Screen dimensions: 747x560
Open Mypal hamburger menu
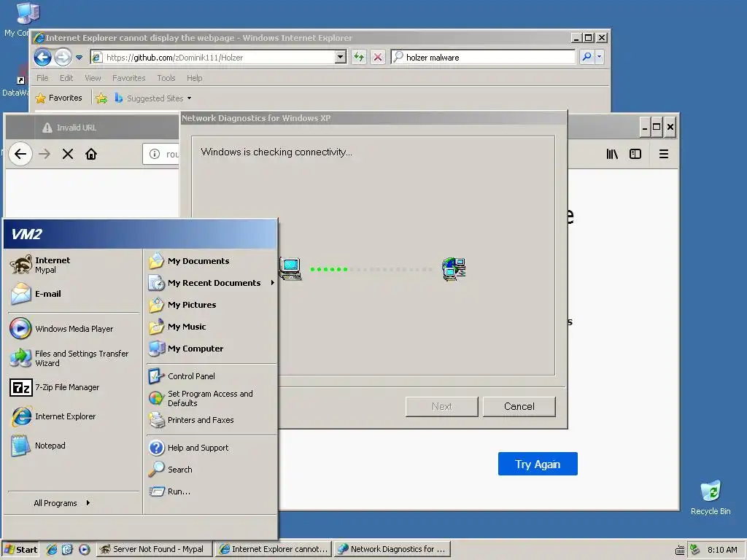[664, 154]
